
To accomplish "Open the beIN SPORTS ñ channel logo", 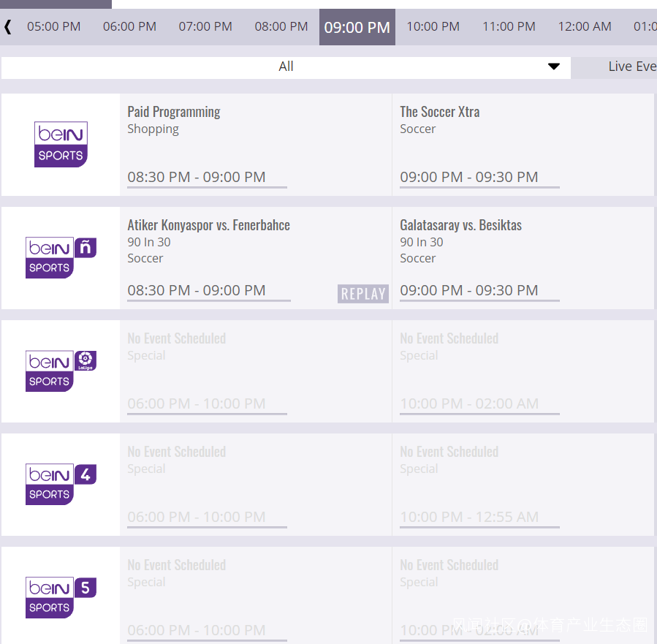I will pyautogui.click(x=61, y=257).
